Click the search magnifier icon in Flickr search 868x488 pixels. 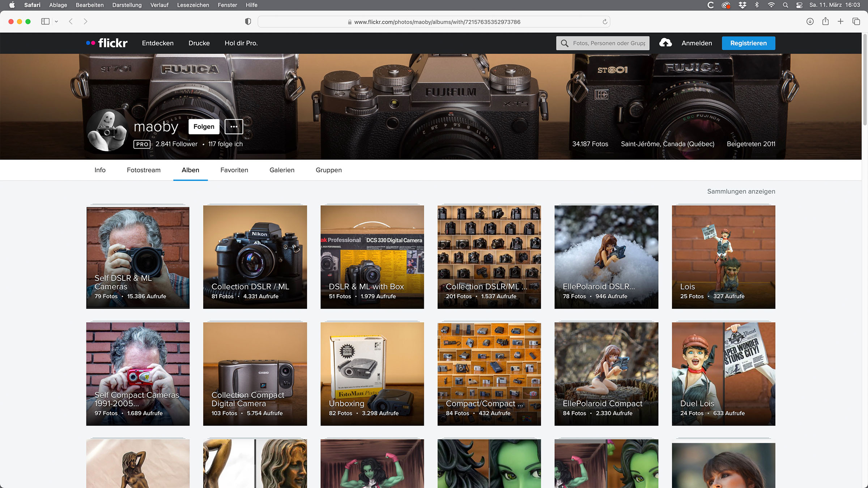pyautogui.click(x=564, y=43)
